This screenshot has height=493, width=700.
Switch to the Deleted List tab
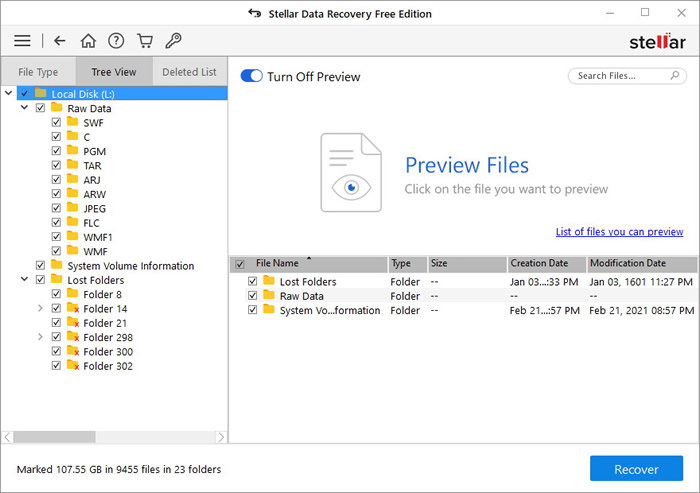[189, 72]
